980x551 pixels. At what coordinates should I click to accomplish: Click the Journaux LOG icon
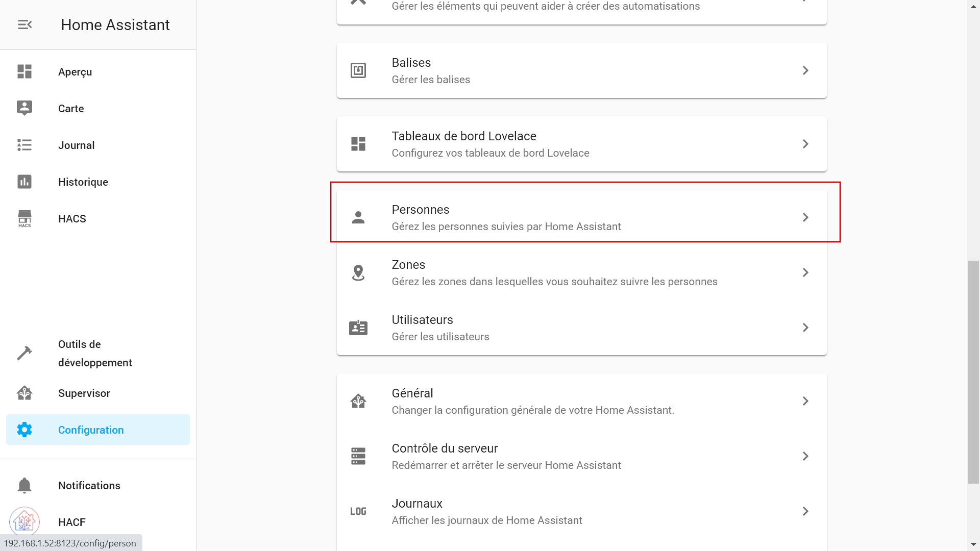(358, 511)
